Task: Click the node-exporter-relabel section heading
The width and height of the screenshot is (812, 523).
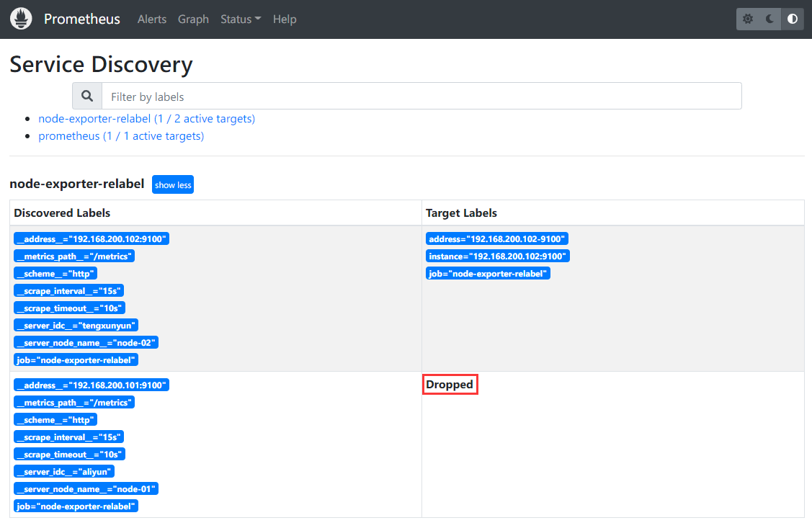Action: [76, 184]
